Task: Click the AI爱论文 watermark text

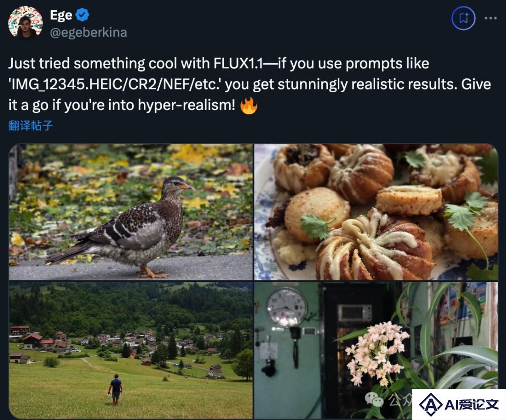Action: click(471, 405)
